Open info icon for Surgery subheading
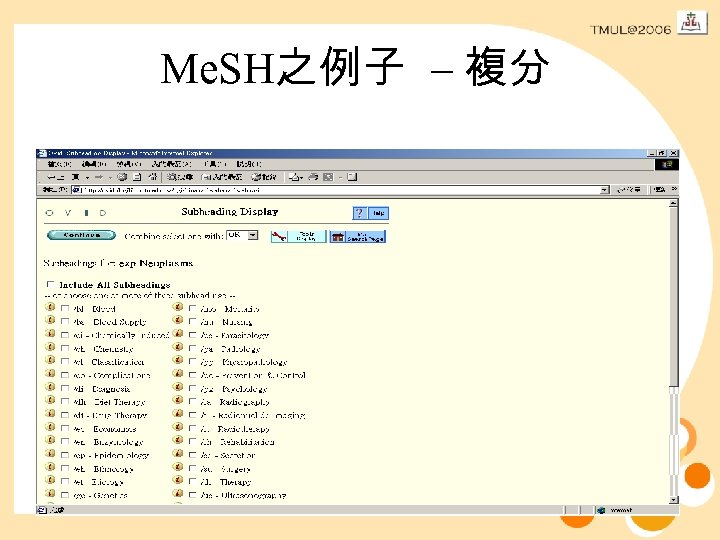This screenshot has width=720, height=540. 178,467
